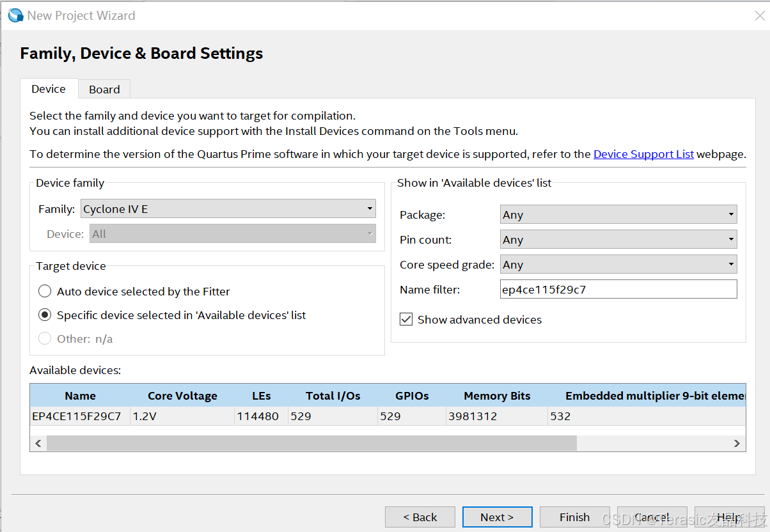Sort by the Core Voltage column header
The height and width of the screenshot is (532, 770).
tap(182, 396)
